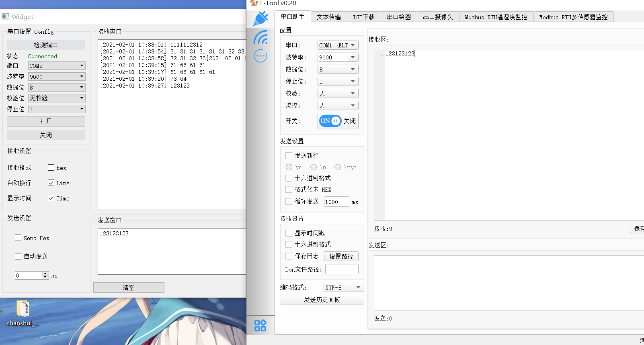Open the apps grid icon at sidebar bottom
Image resolution: width=644 pixels, height=345 pixels.
(260, 325)
